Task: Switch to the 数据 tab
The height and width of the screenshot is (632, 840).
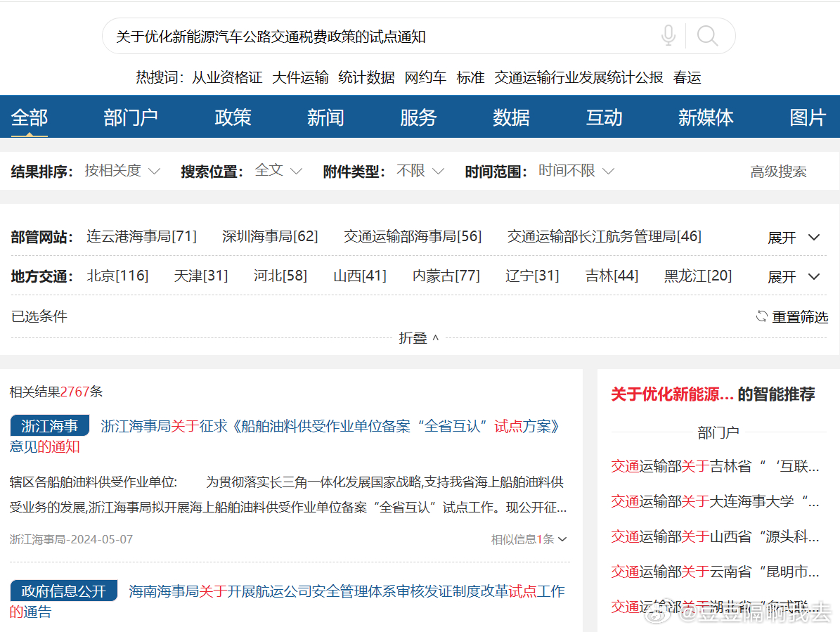Action: tap(511, 117)
